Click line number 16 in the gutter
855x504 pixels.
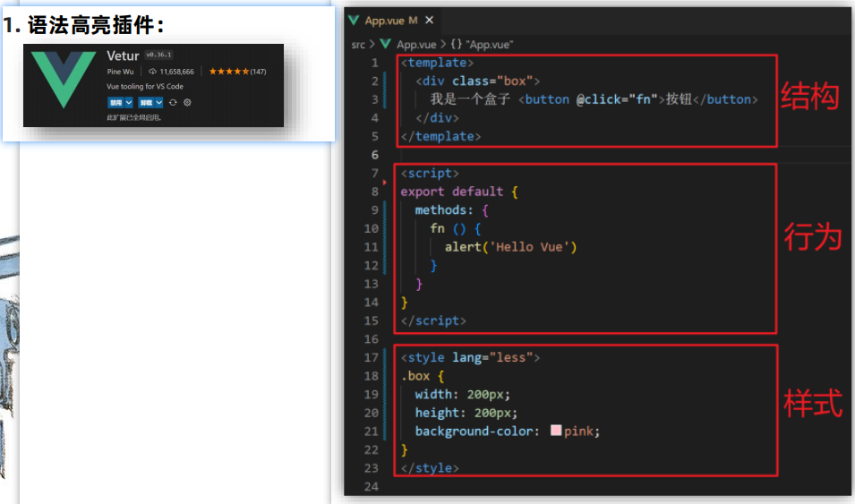(371, 339)
